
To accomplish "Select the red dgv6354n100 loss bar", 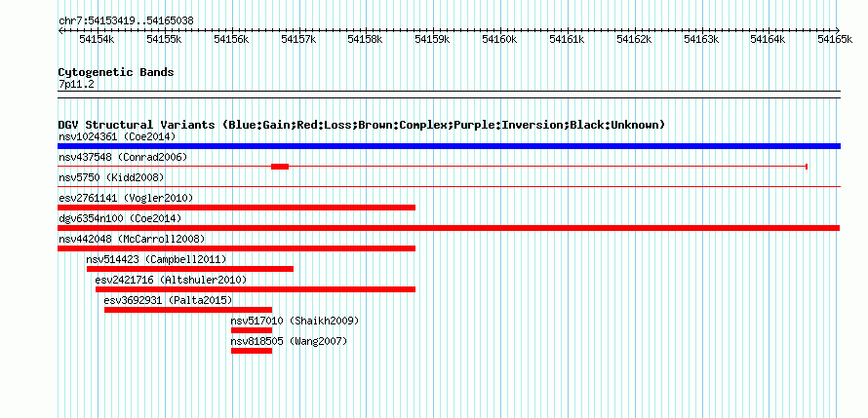I will coord(449,228).
